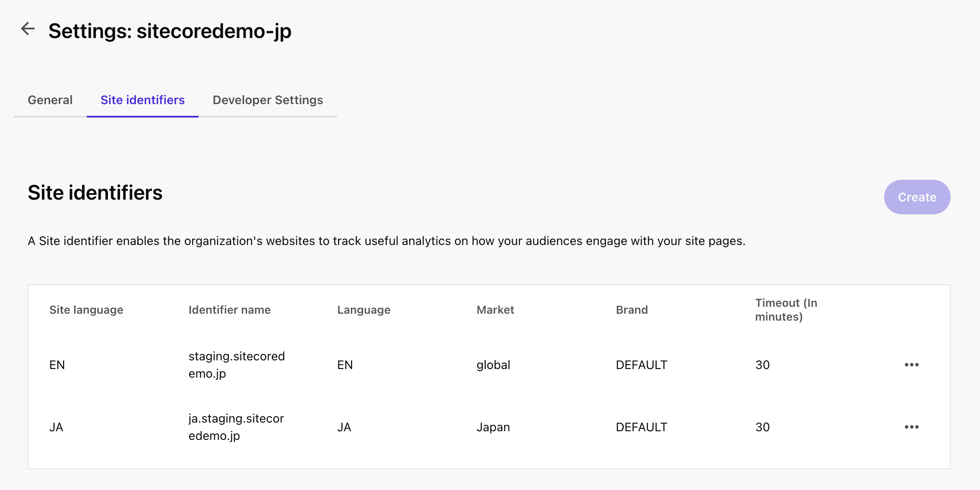Select ja.staging.sitecoredemo.jp identifier name
This screenshot has height=490, width=980.
(x=236, y=427)
